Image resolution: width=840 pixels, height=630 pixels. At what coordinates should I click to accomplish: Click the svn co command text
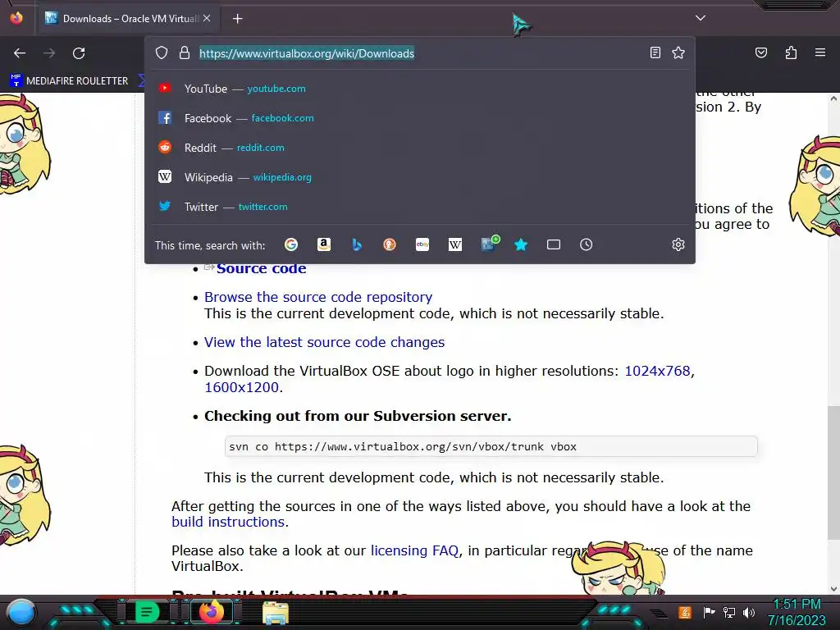pyautogui.click(x=402, y=447)
